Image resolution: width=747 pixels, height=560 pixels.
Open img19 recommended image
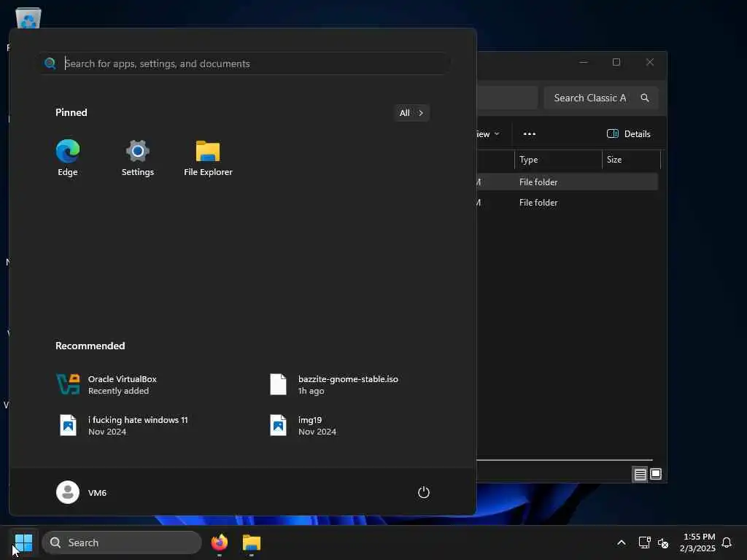coord(303,426)
